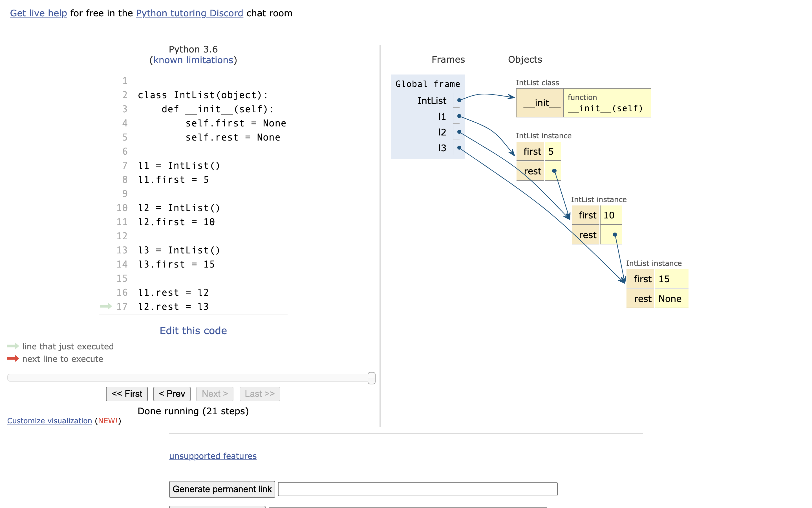The width and height of the screenshot is (812, 508).
Task: Click the Frames column heading
Action: tap(448, 60)
